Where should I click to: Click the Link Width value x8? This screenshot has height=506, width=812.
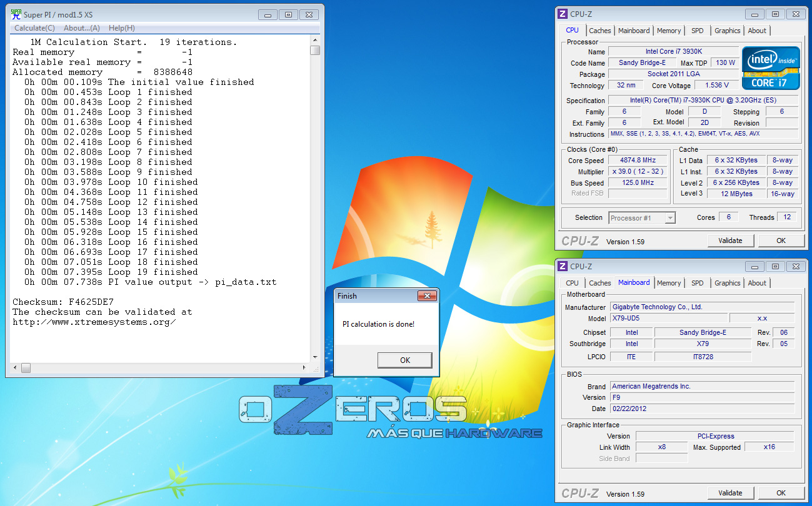coord(661,447)
